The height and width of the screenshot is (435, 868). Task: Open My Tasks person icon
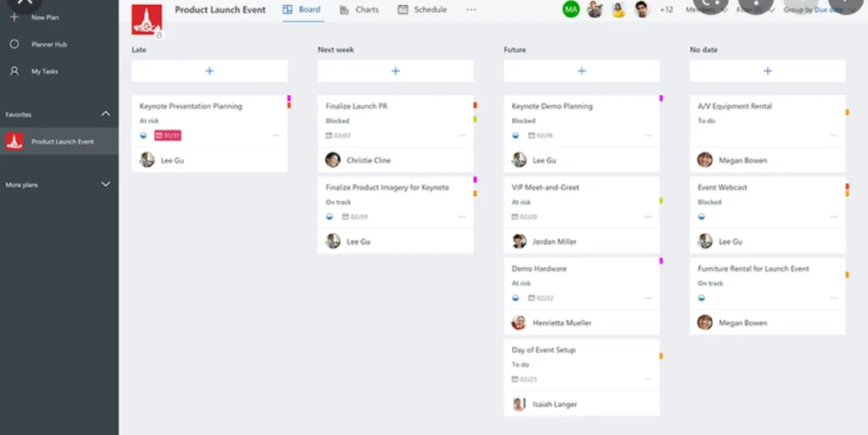click(14, 71)
